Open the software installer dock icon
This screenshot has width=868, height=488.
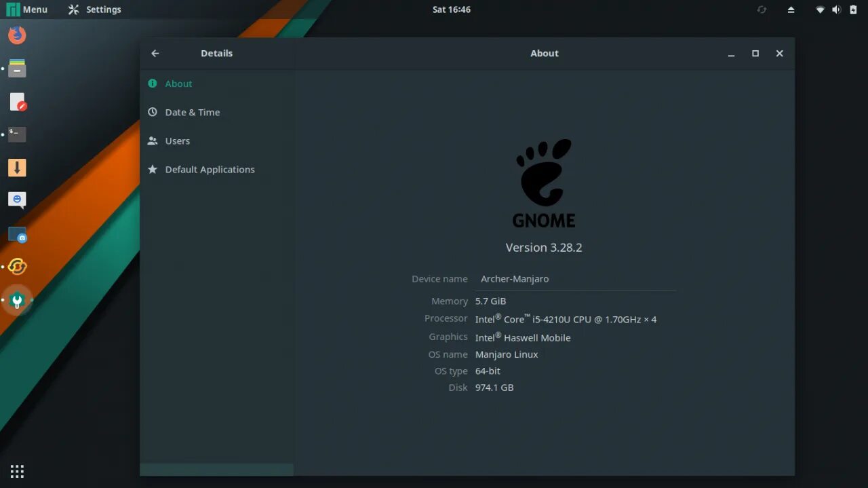17,168
